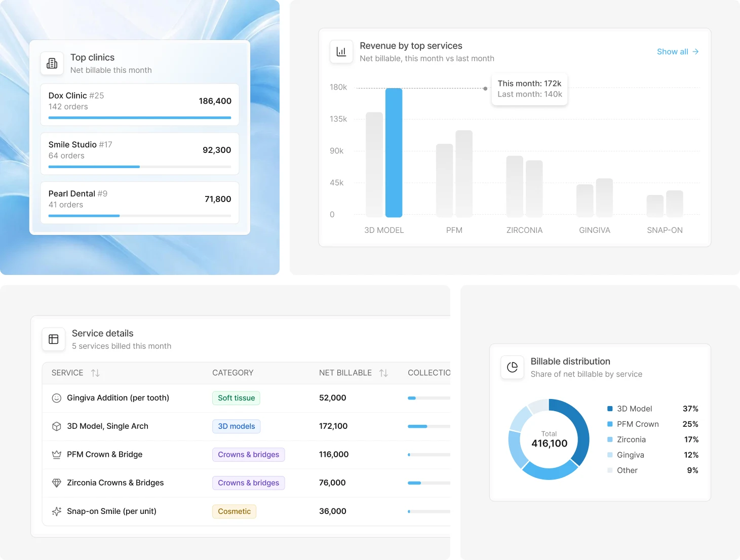Image resolution: width=740 pixels, height=560 pixels.
Task: Click collection progress bar for 3D Model row
Action: click(429, 426)
